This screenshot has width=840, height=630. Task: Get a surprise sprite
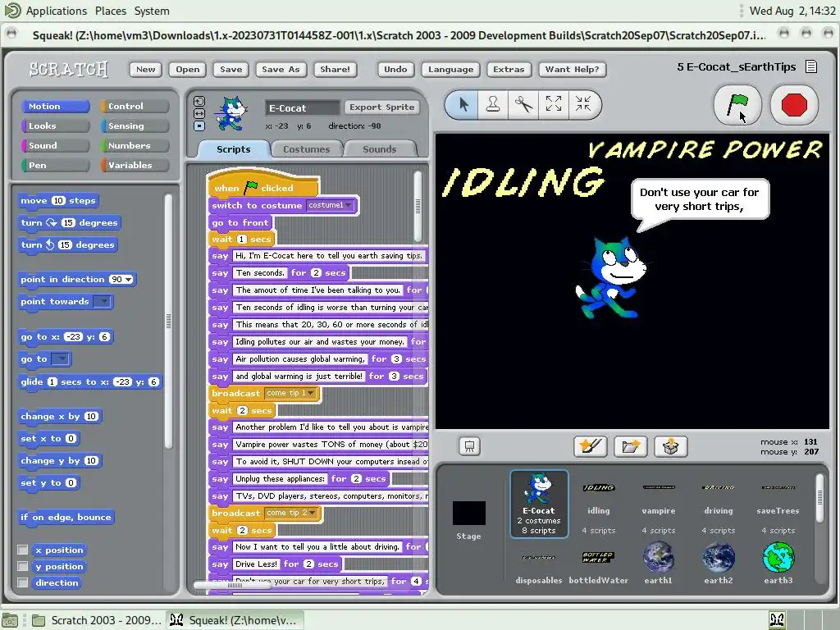(x=671, y=446)
